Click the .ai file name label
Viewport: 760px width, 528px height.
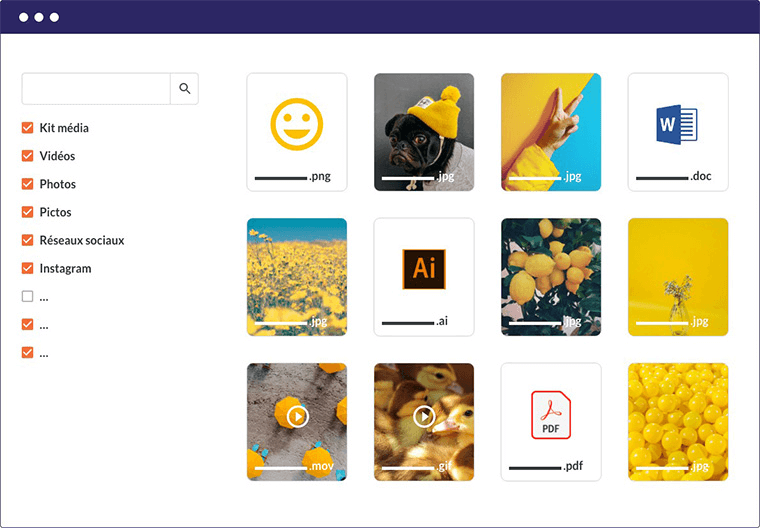tap(415, 321)
